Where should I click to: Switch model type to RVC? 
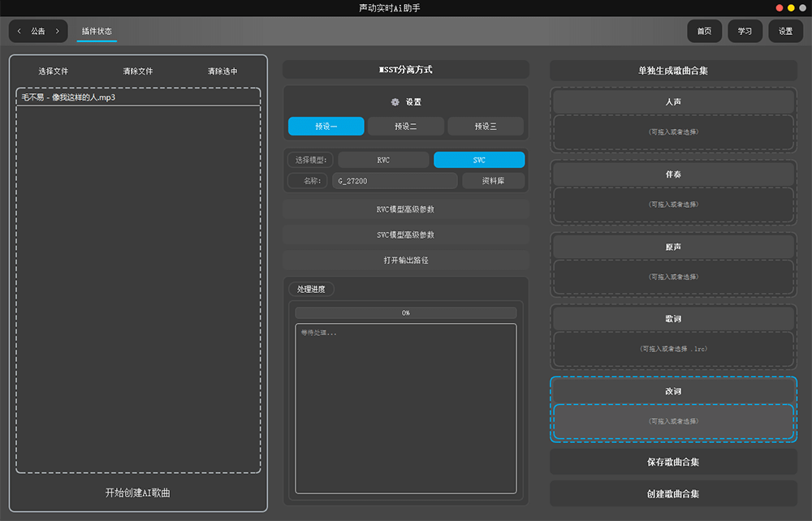(x=383, y=160)
